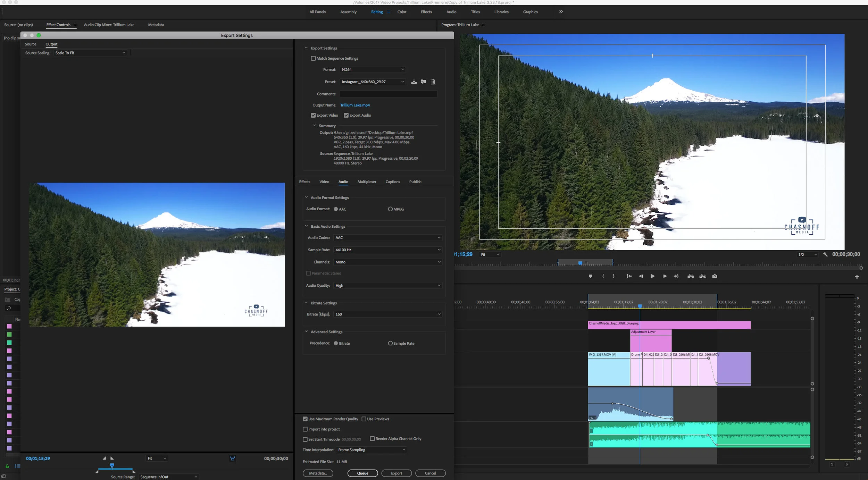868x480 pixels.
Task: Open Program monitor settings wrench icon
Action: (x=825, y=254)
